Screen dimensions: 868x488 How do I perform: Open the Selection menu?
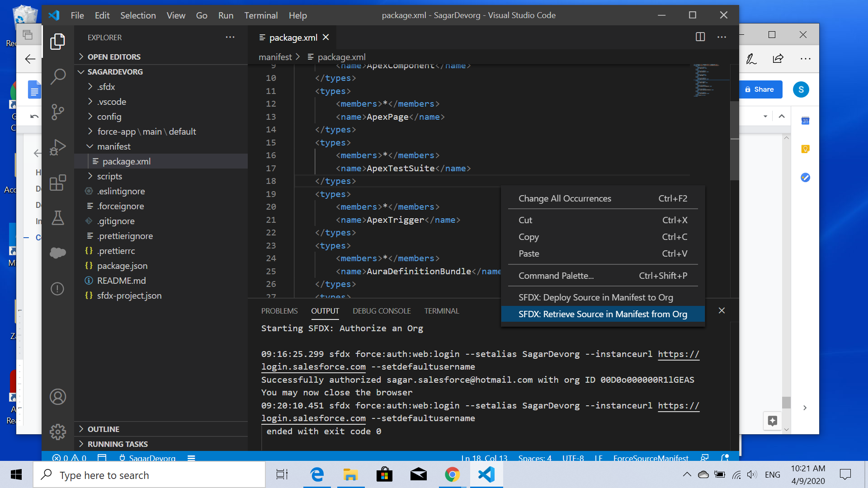pyautogui.click(x=138, y=15)
